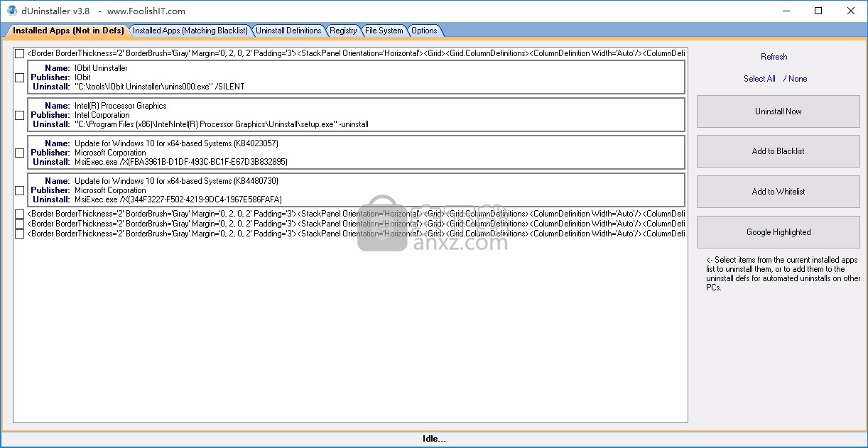Click the unins000.exe /SILENT uninstall string
This screenshot has width=868, height=448.
160,87
